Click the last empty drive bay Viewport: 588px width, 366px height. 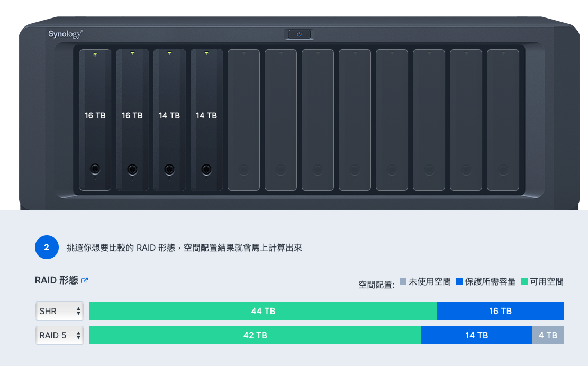tap(503, 120)
